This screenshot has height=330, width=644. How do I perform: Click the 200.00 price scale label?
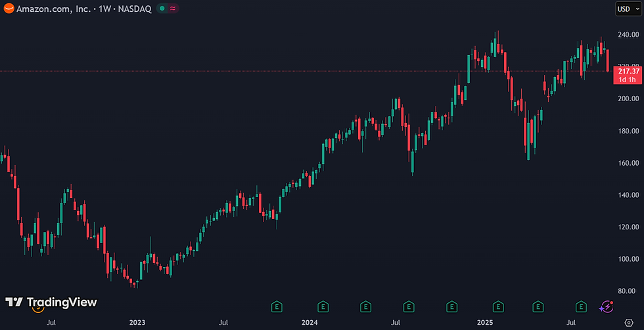629,99
